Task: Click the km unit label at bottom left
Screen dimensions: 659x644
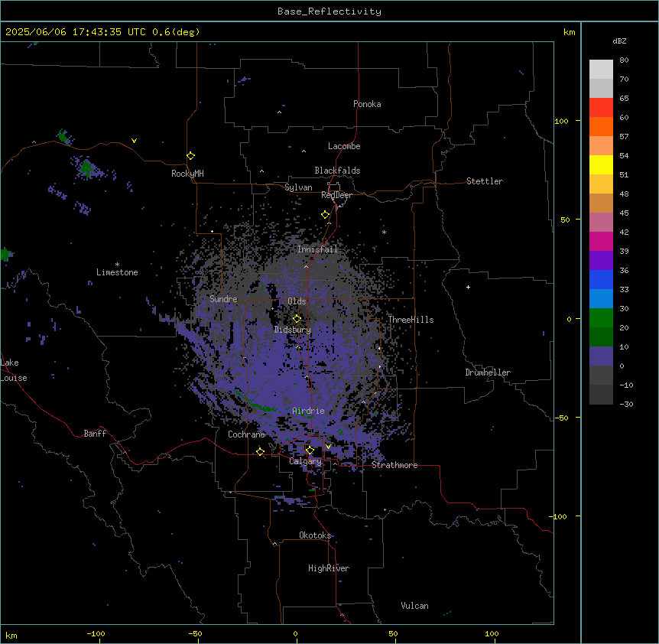Action: coord(11,635)
